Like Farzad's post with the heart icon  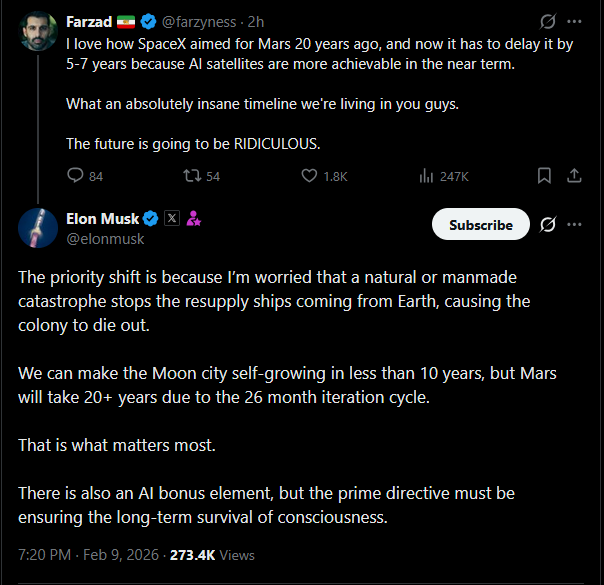pos(310,176)
